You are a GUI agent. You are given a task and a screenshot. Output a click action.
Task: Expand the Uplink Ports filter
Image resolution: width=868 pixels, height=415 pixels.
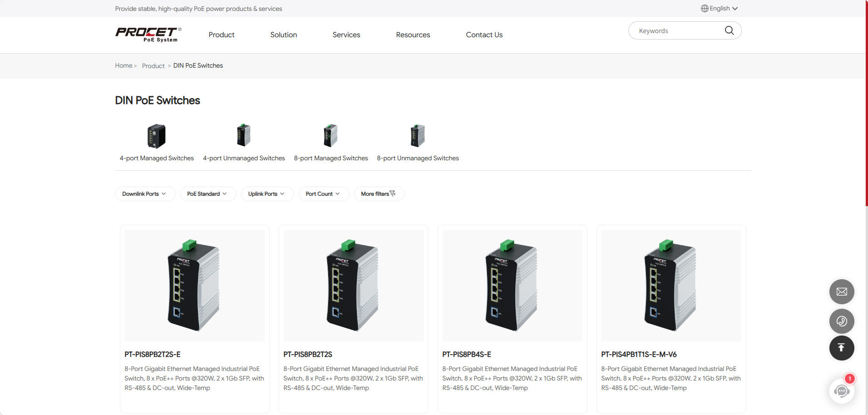click(x=267, y=194)
